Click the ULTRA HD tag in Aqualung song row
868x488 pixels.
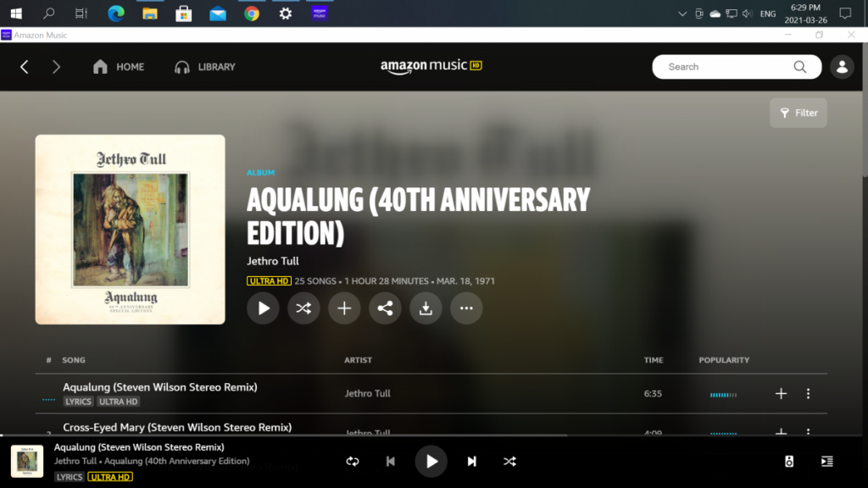(118, 402)
